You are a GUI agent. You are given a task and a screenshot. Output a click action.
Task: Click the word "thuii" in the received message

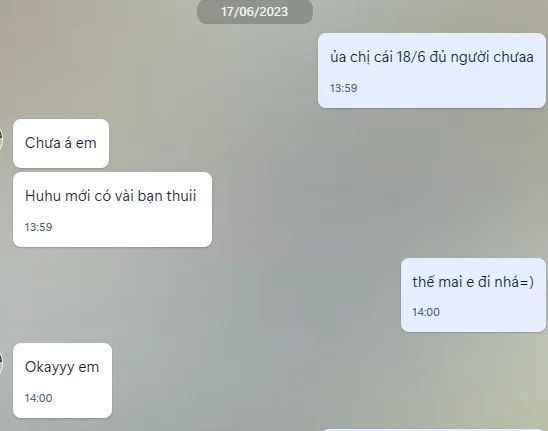pos(181,196)
